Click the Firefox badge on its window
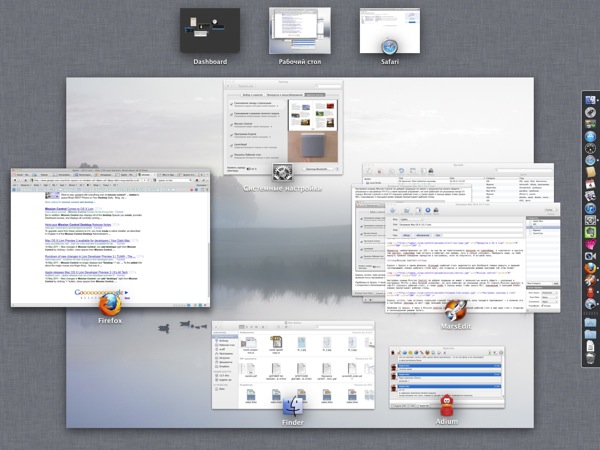The image size is (600, 450). (110, 304)
